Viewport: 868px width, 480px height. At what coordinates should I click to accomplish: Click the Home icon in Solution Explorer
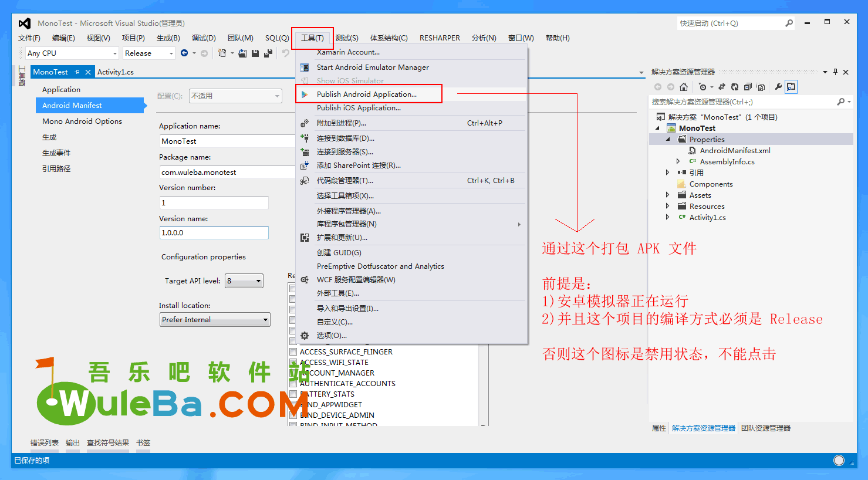point(684,87)
